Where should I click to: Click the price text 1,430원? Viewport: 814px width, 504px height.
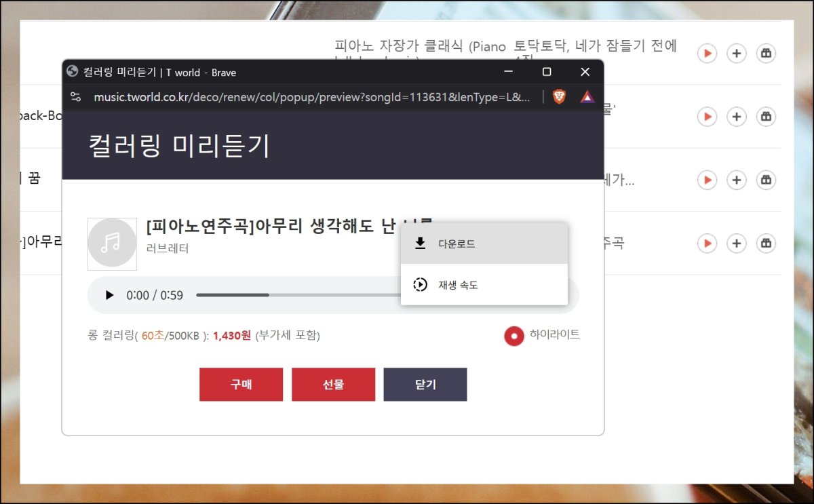(232, 335)
